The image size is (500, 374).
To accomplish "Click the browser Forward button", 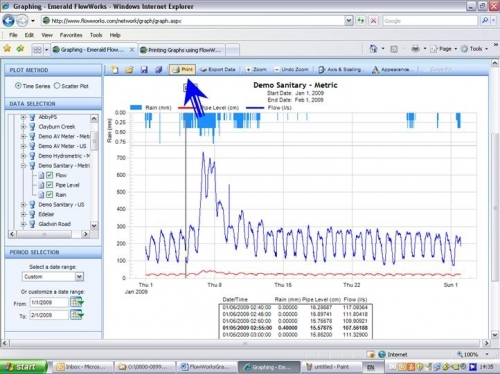I will pos(22,21).
